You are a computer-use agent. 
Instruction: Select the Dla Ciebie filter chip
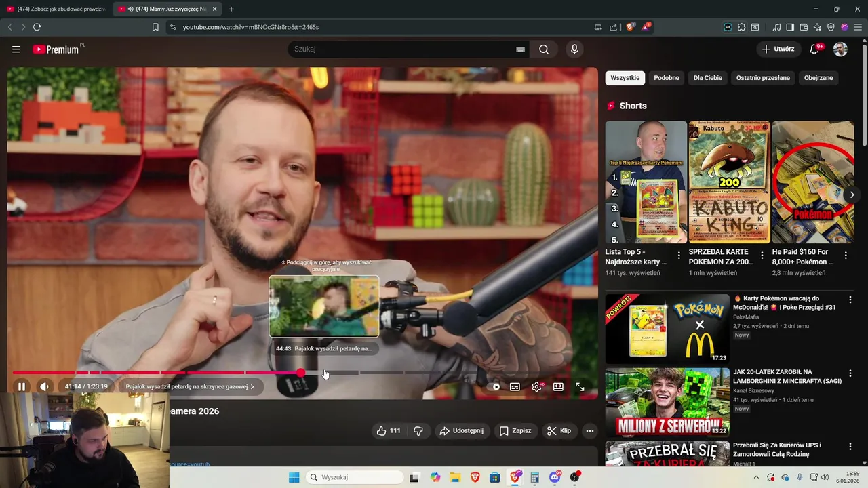click(x=708, y=78)
